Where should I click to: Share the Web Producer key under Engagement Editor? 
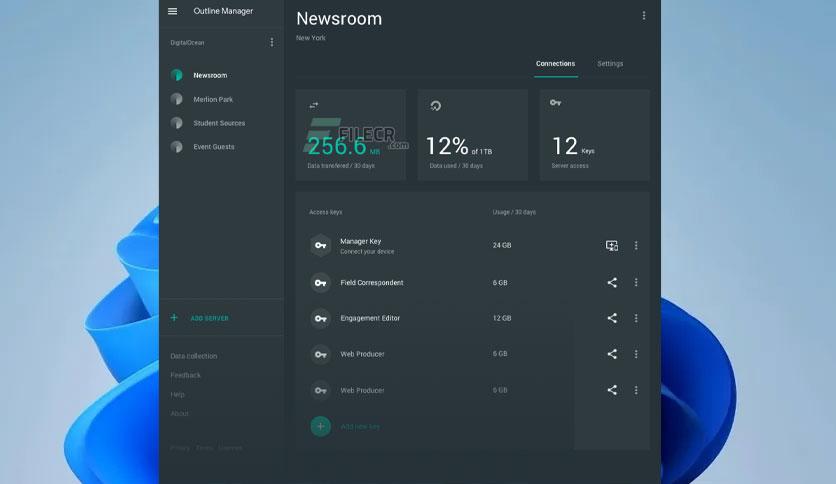click(612, 354)
